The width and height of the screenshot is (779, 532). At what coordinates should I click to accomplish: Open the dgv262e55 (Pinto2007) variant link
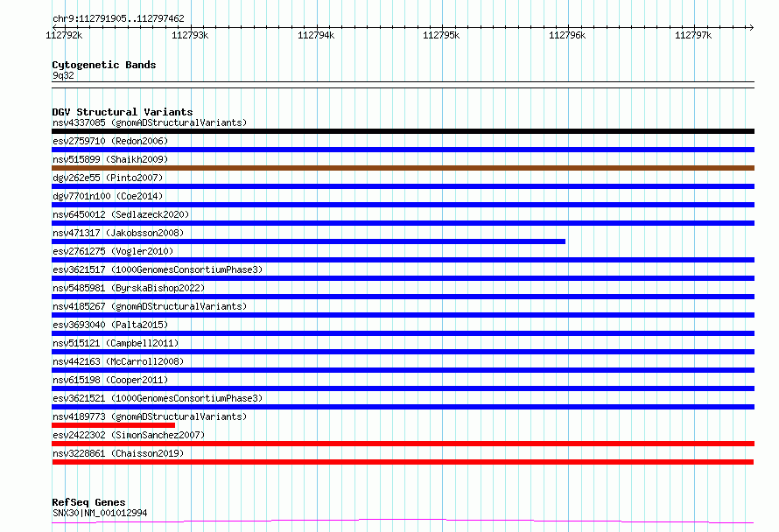tap(108, 178)
